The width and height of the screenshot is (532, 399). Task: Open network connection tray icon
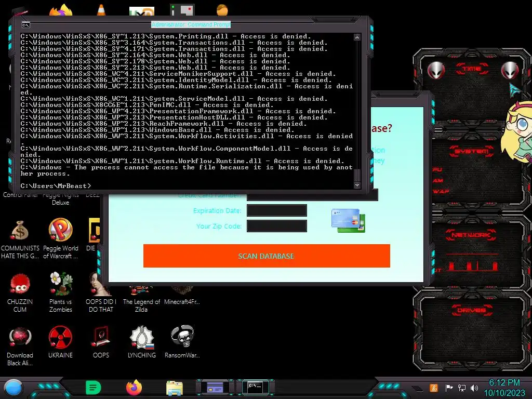[462, 388]
